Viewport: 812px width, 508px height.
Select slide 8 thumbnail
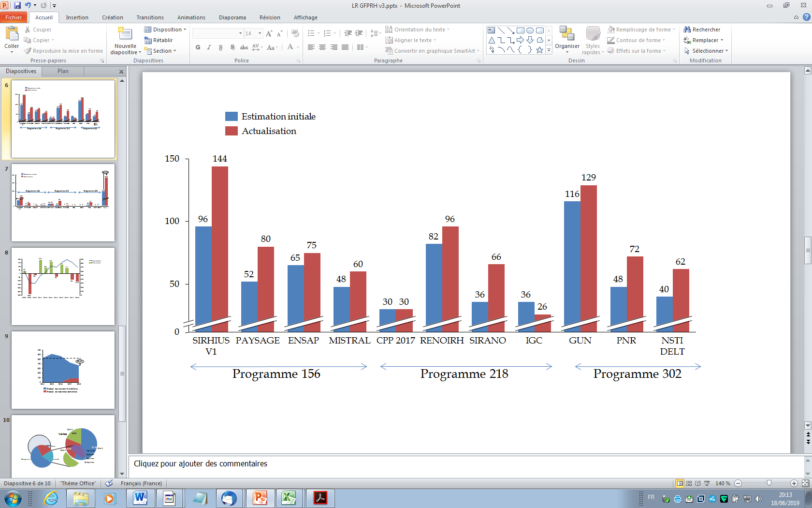(63, 286)
